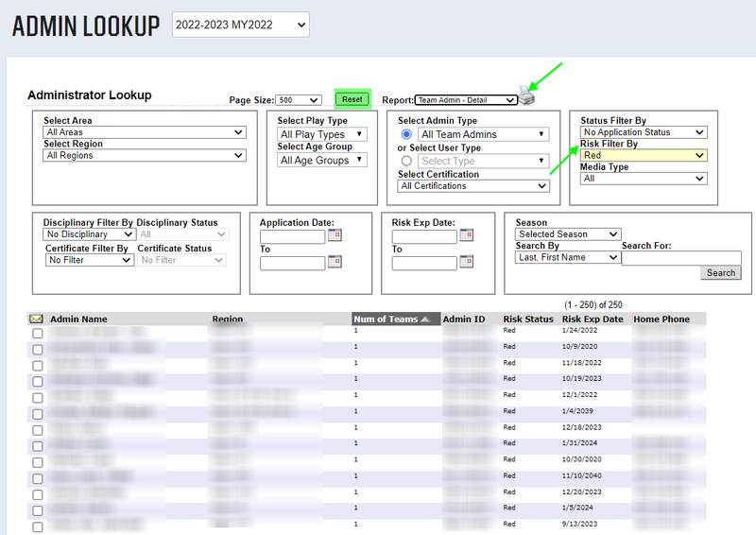Open the Page Size dropdown

coord(300,100)
